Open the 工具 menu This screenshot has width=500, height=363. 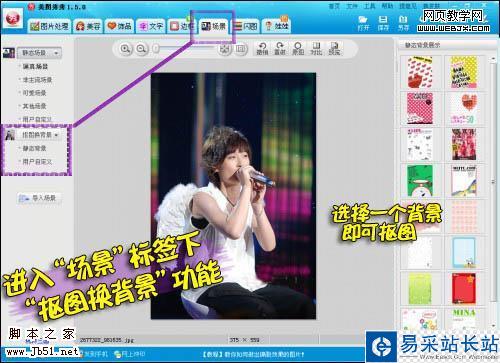370,6
